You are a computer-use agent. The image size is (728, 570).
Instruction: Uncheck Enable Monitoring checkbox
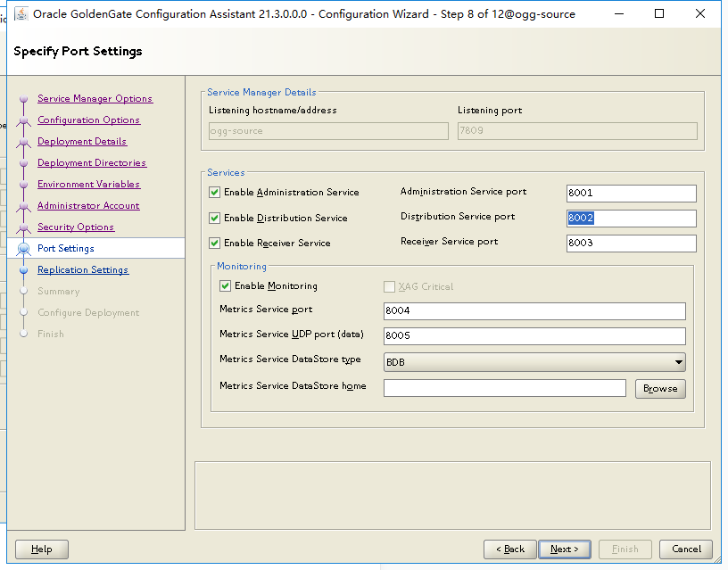tap(225, 286)
